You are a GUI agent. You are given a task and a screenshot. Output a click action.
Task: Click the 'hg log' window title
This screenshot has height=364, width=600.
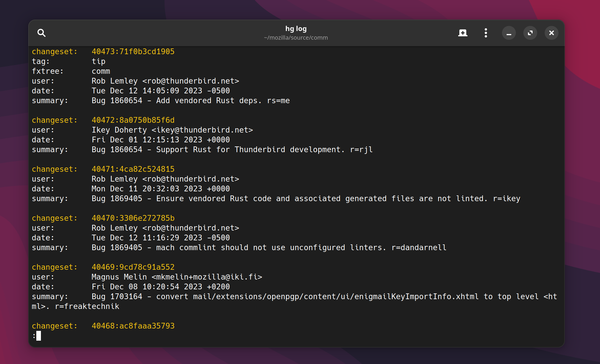pyautogui.click(x=296, y=29)
